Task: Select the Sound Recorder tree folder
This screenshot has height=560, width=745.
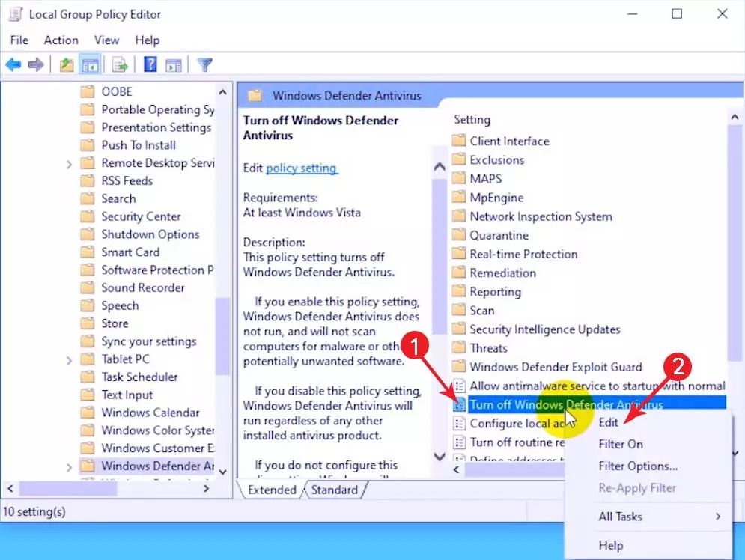Action: tap(142, 287)
